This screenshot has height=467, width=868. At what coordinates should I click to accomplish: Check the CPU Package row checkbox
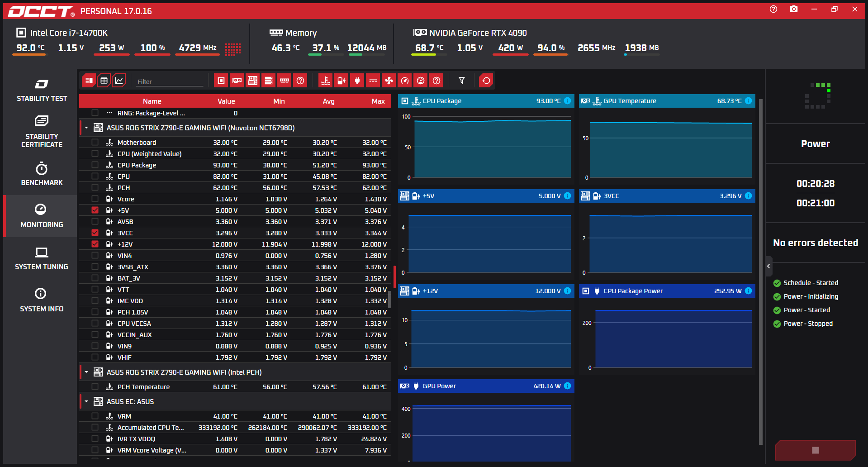pos(95,165)
